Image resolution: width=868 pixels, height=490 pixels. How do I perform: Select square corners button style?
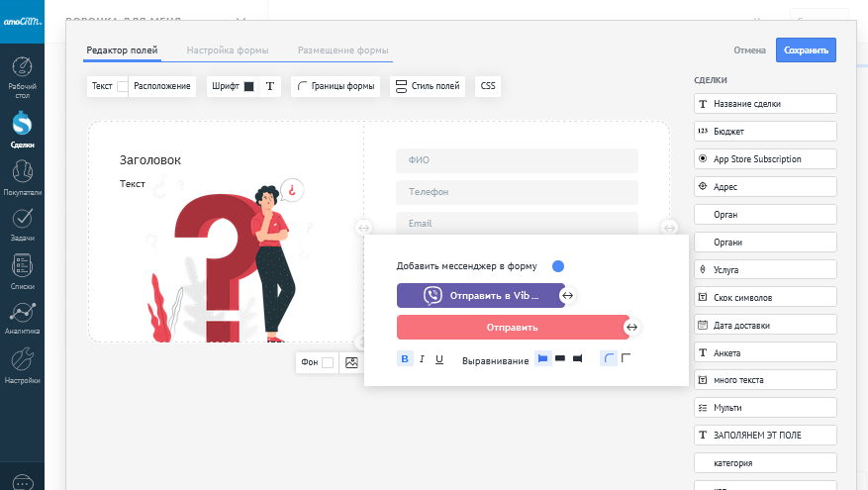(626, 358)
